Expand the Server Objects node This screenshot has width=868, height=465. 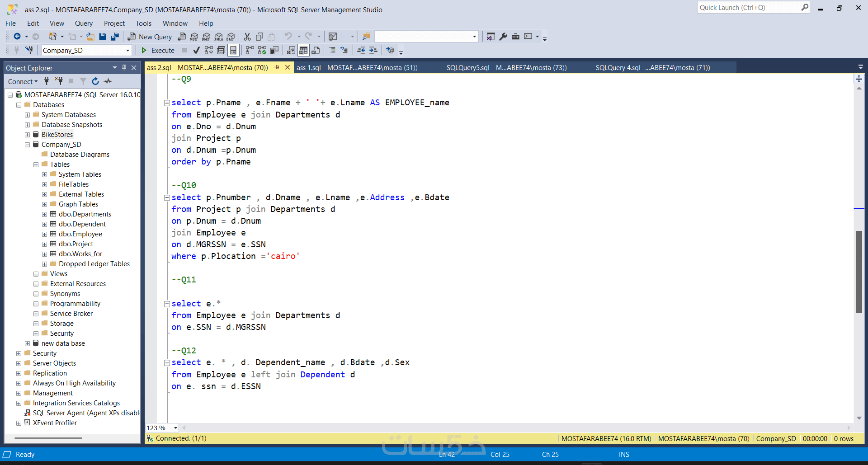click(19, 363)
